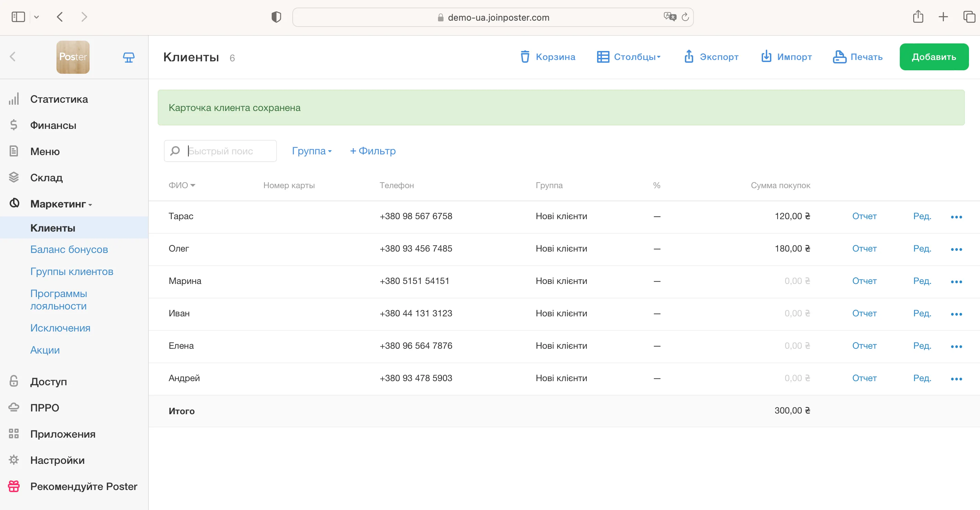Open Баланс бонусов submenu item
Screen dimensions: 980x510
coord(69,249)
